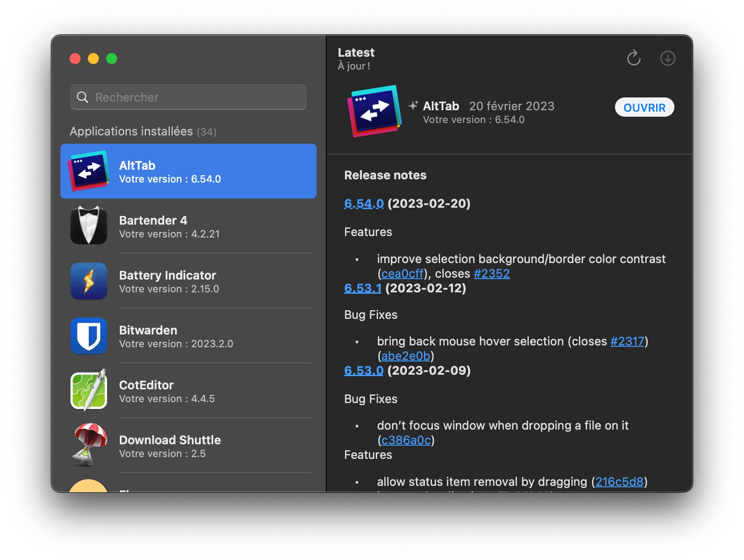Minimize window with the yellow button
Screen dimensions: 744x560
(x=93, y=59)
